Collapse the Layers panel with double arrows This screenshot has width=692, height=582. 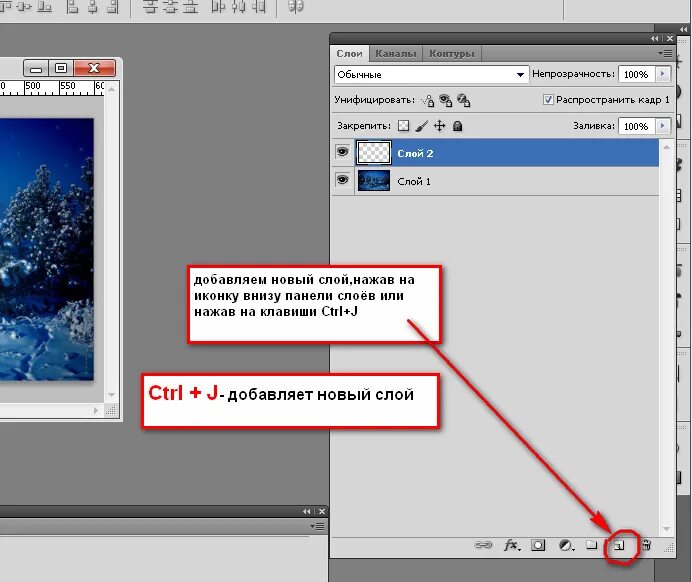(655, 39)
